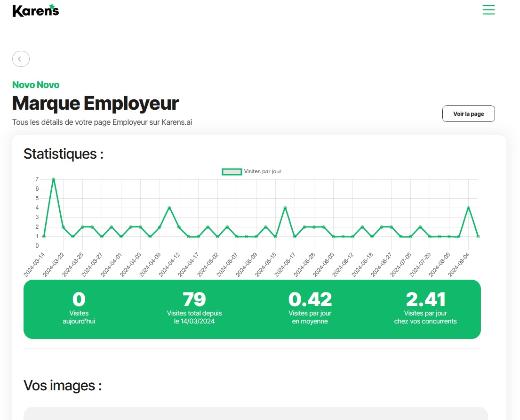This screenshot has width=520, height=420.
Task: Click the 2024-03-14 axis label
Action: [x=34, y=264]
